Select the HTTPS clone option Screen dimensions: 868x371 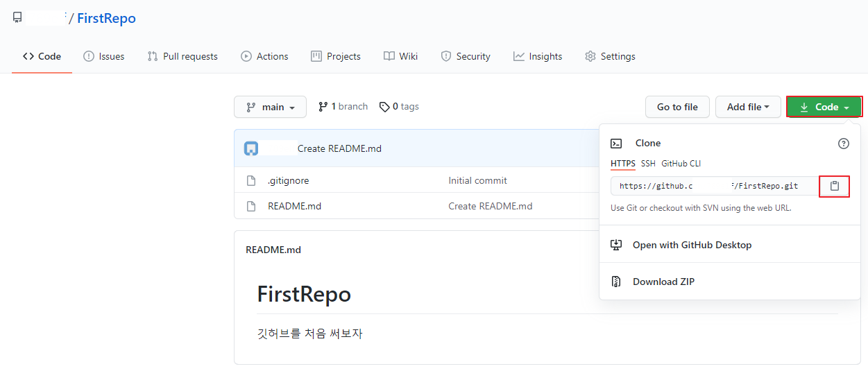[623, 164]
